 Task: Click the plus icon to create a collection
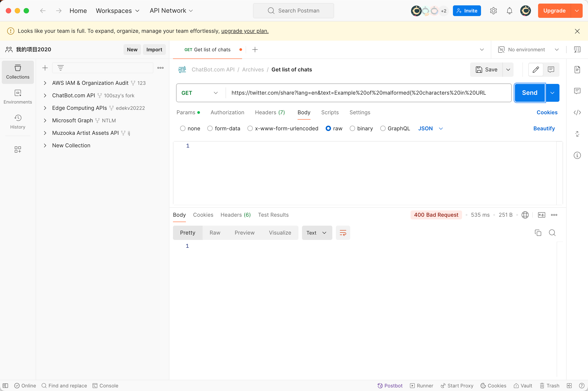click(45, 68)
